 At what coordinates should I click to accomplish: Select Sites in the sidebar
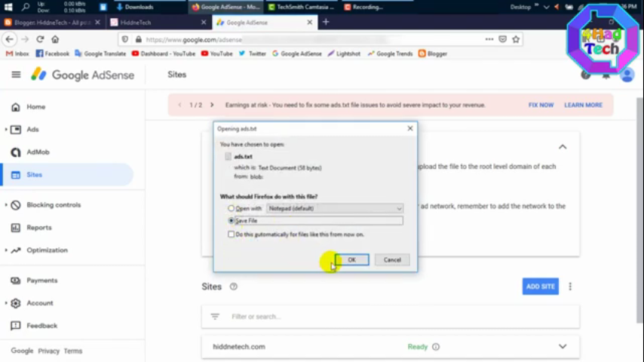(68, 175)
